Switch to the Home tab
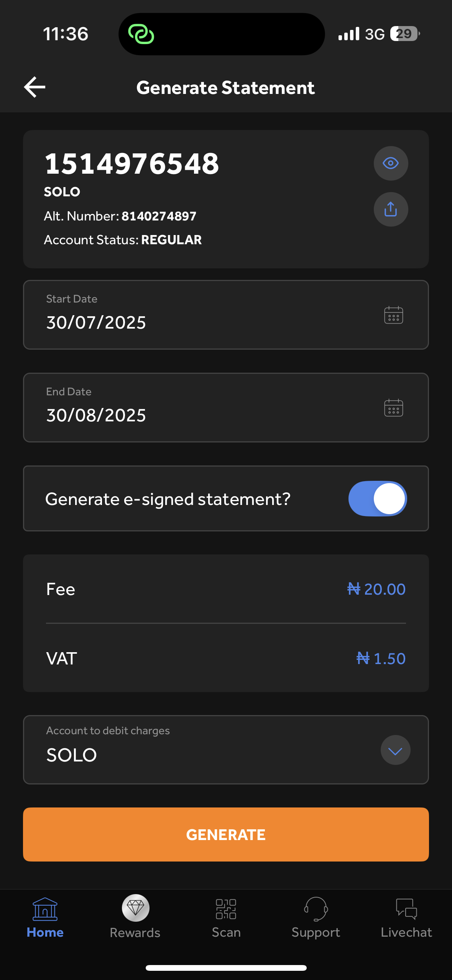Screen dimensions: 452x980 [x=45, y=917]
